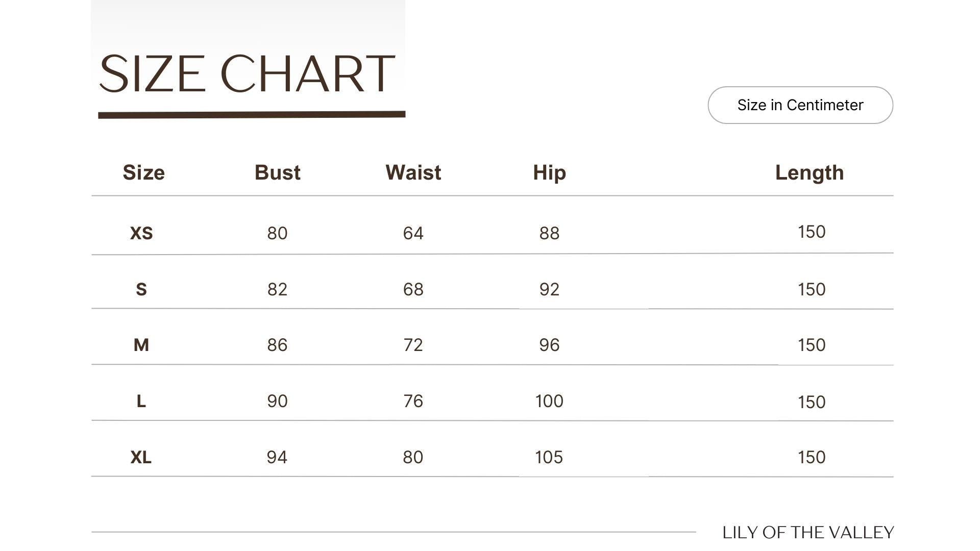Click the Length column header
980x551 pixels.
coord(810,173)
